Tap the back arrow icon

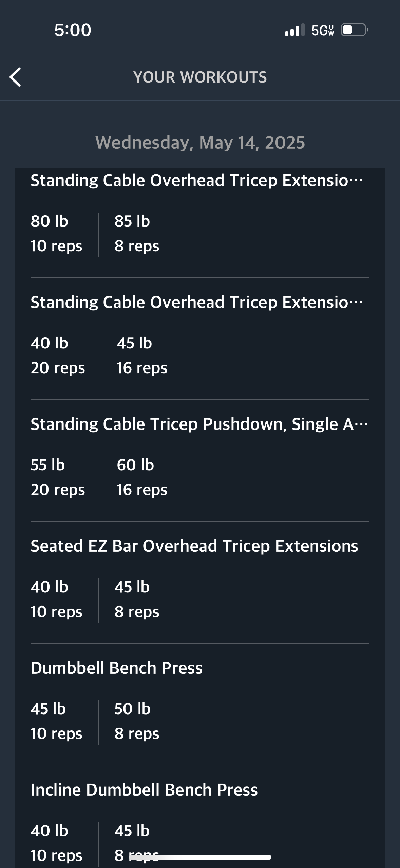pyautogui.click(x=15, y=77)
